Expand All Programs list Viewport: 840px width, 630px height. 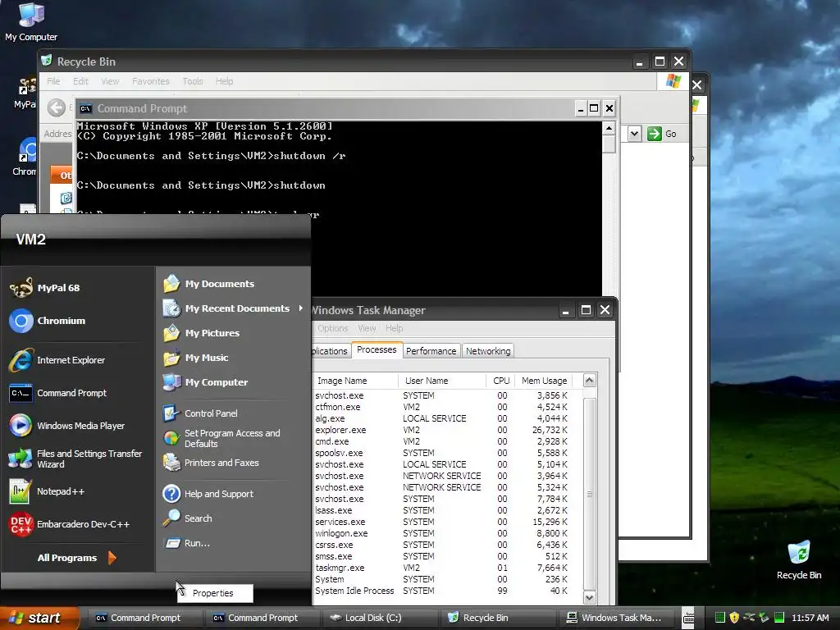(x=76, y=558)
